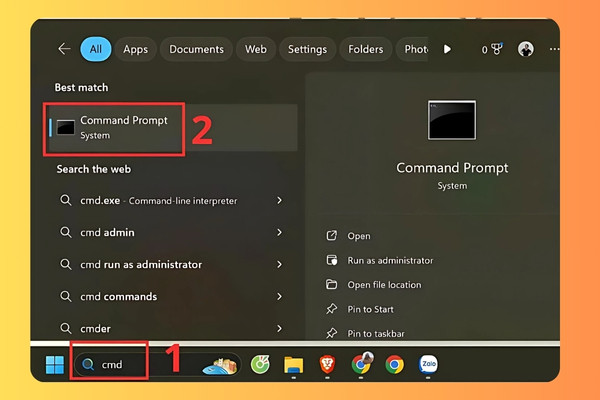Image resolution: width=600 pixels, height=400 pixels.
Task: Switch to the Settings filter tab
Action: (x=307, y=49)
